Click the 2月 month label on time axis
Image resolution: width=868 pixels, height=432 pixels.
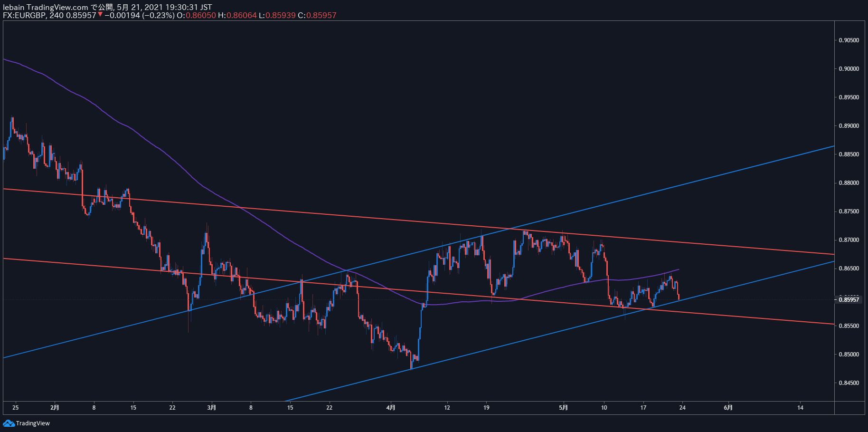click(55, 408)
